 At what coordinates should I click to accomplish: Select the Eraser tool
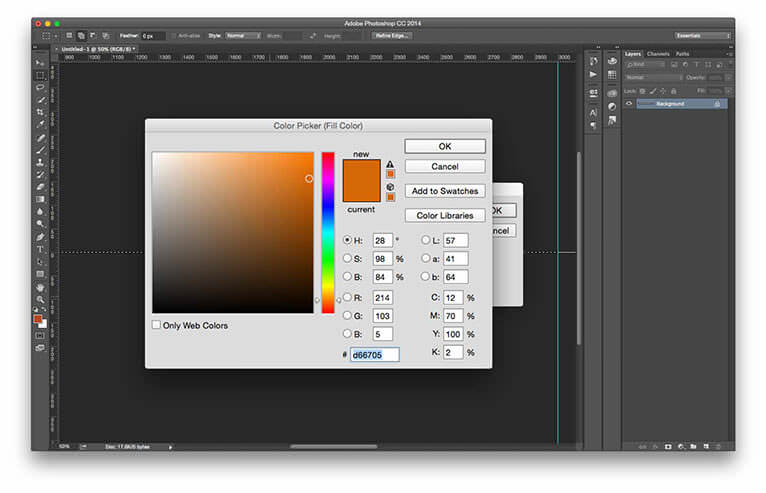point(40,187)
